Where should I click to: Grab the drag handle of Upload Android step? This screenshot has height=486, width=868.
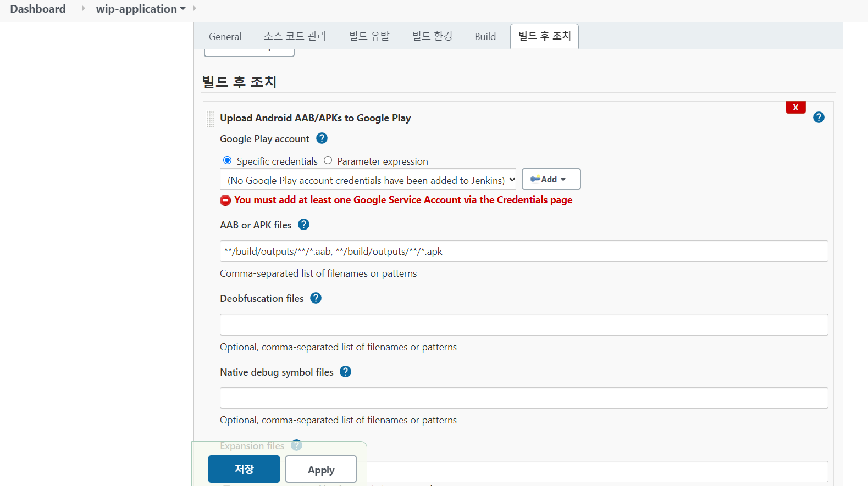211,119
